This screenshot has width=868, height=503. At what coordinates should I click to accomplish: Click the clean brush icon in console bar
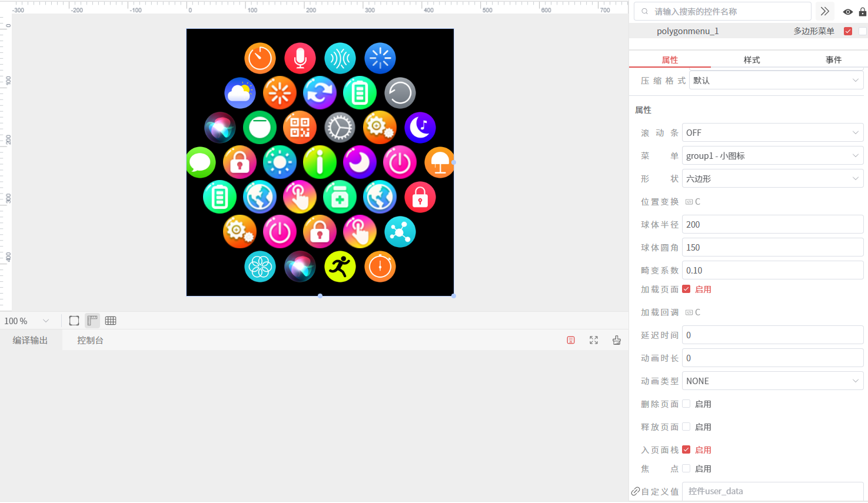(x=617, y=340)
